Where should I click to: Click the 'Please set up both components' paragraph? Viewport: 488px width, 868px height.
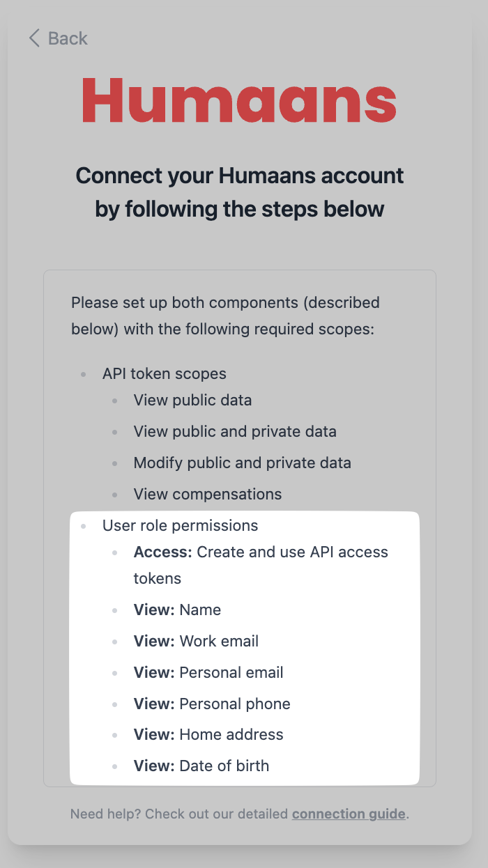pos(225,316)
